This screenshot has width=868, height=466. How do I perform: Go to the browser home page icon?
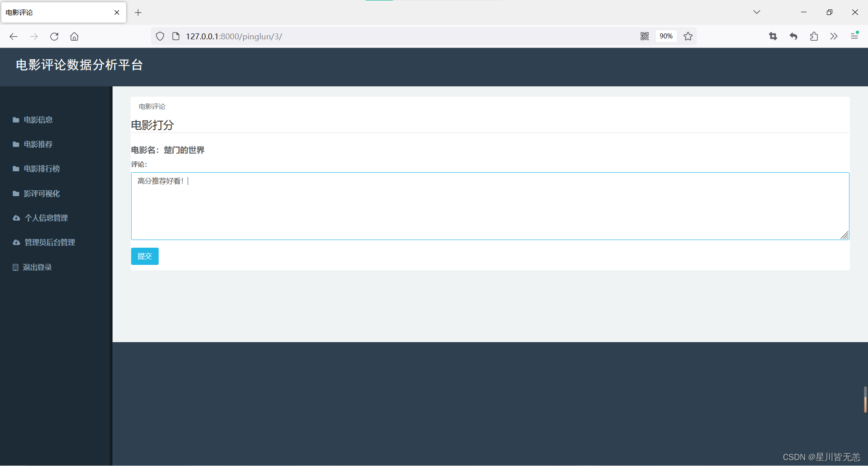74,37
